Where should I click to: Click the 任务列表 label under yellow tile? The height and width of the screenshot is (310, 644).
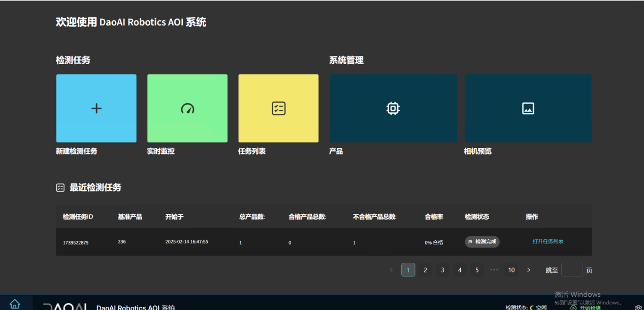click(252, 151)
